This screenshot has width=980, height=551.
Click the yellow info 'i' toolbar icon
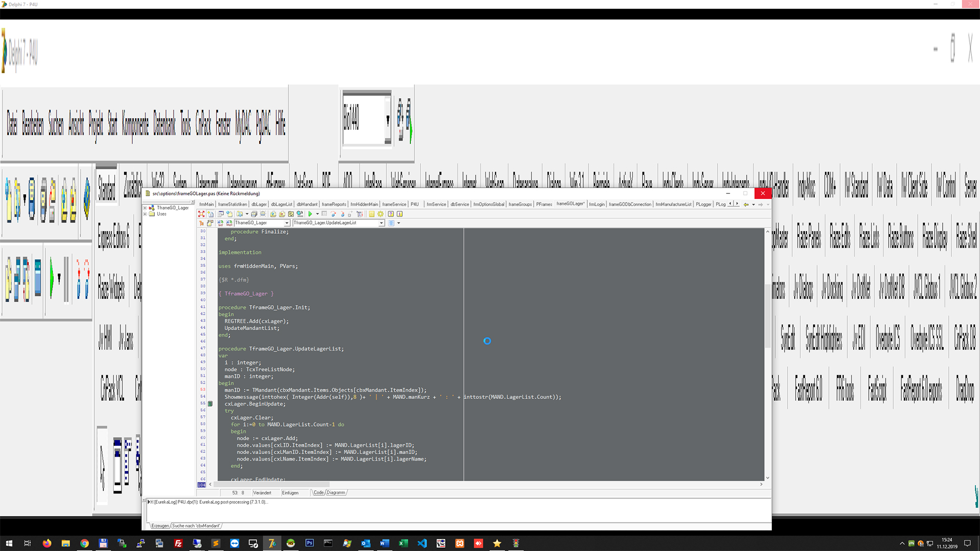(400, 214)
